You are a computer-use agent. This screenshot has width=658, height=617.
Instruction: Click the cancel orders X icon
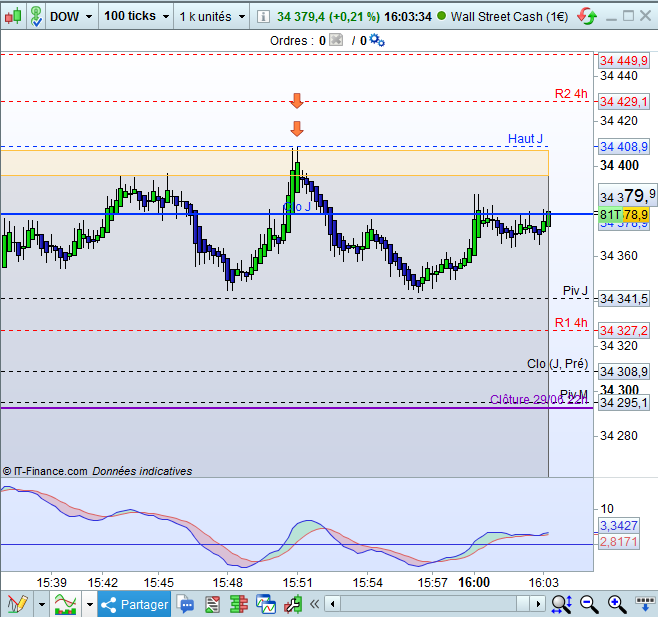coord(336,40)
